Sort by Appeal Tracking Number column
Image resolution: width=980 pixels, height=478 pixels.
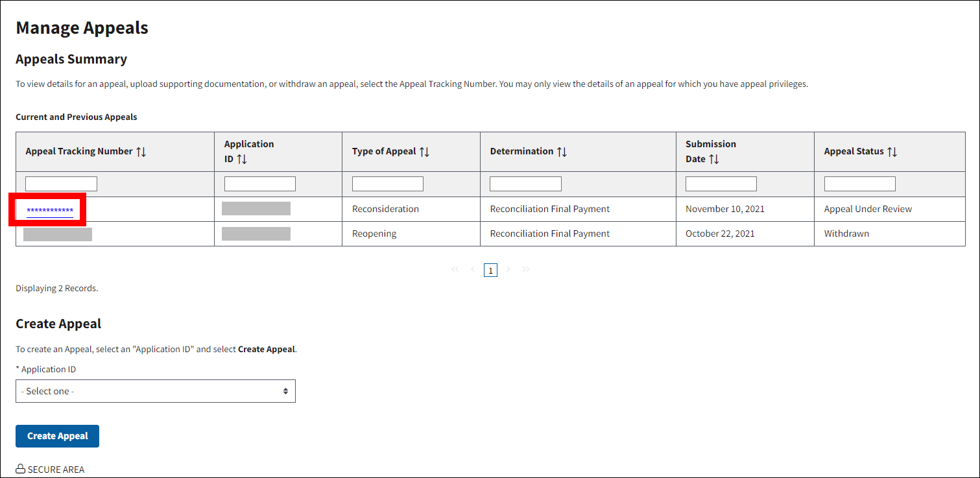click(141, 152)
